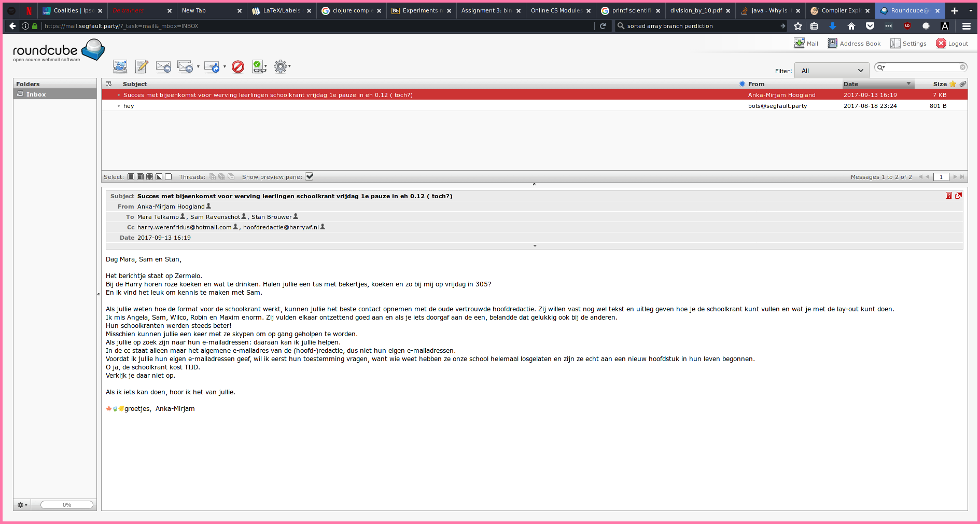980x524 pixels.
Task: Expand the folder actions gear menu
Action: pyautogui.click(x=22, y=505)
